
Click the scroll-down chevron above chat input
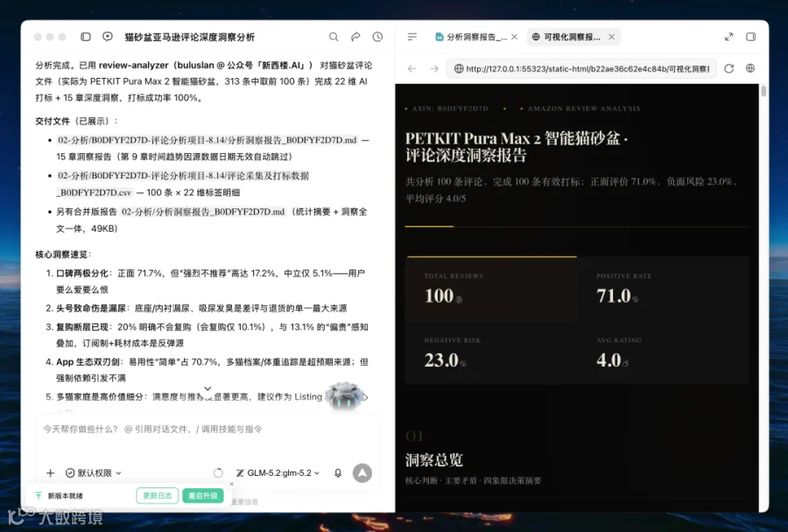208,388
